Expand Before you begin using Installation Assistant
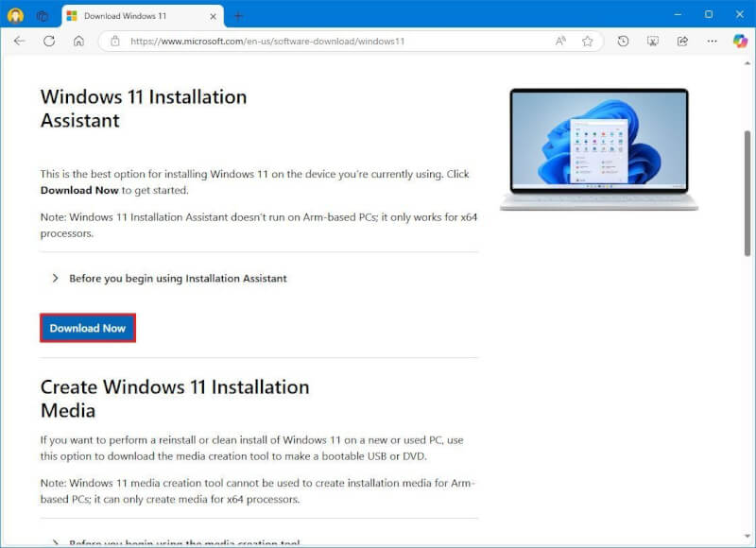 click(169, 279)
